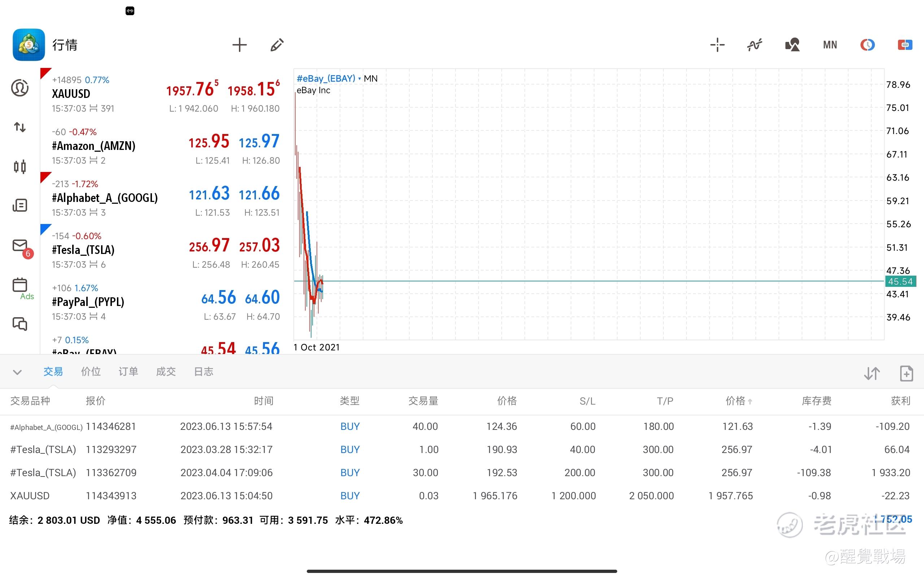
Task: Select the account balance 结余 2 803.01 USD
Action: pyautogui.click(x=54, y=520)
